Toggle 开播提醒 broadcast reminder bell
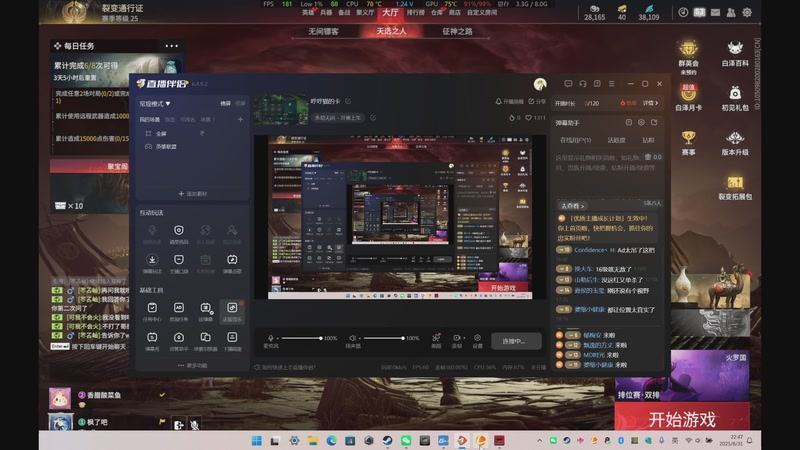This screenshot has width=800, height=450. point(509,102)
